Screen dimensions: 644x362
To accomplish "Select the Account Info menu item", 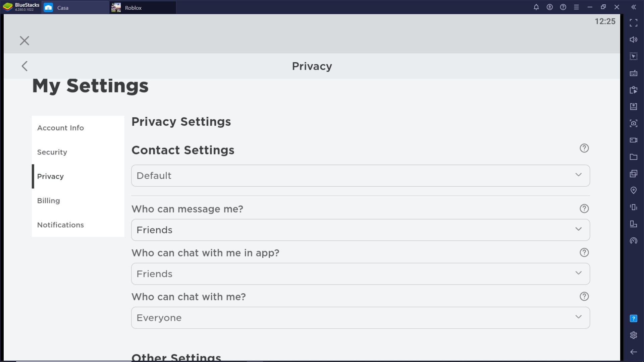I will pos(61,128).
